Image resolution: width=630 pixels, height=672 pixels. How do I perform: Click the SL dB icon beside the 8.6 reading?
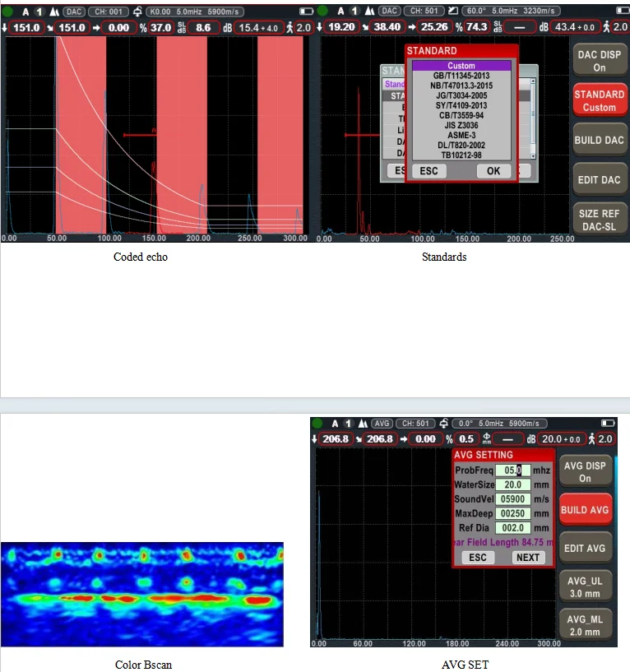click(x=180, y=27)
